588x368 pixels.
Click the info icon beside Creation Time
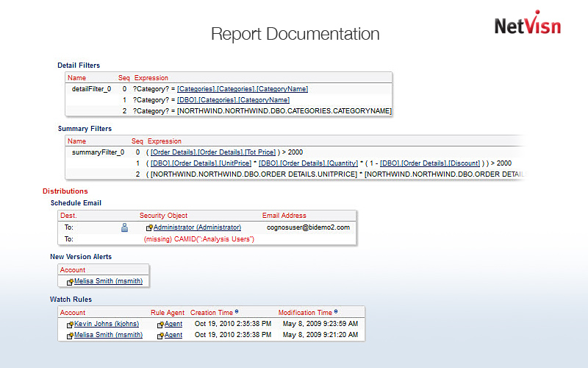pos(236,312)
